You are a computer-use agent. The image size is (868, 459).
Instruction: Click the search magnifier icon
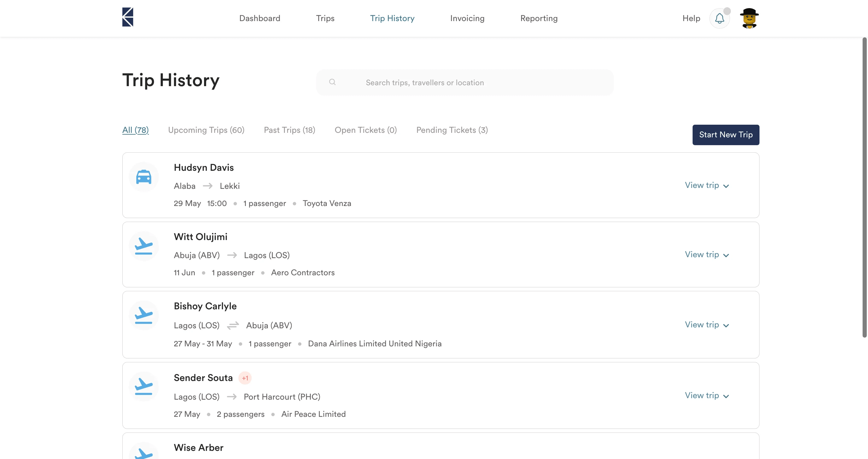pyautogui.click(x=332, y=82)
